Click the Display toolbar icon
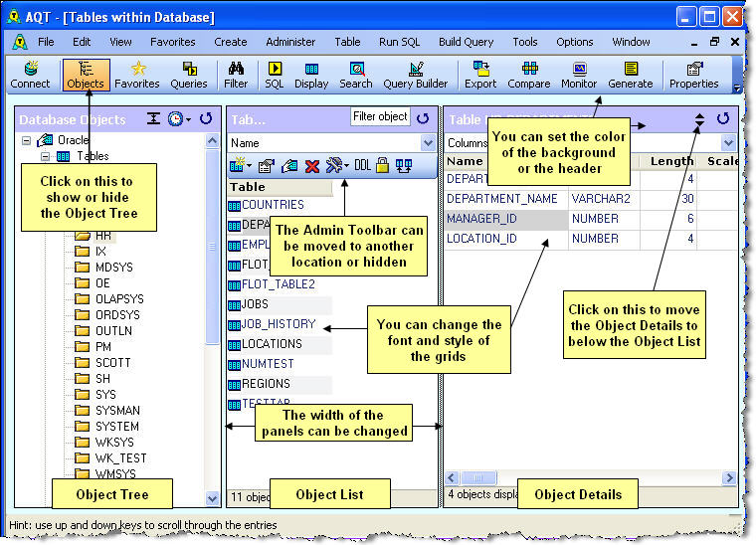This screenshot has width=756, height=545. pos(311,75)
